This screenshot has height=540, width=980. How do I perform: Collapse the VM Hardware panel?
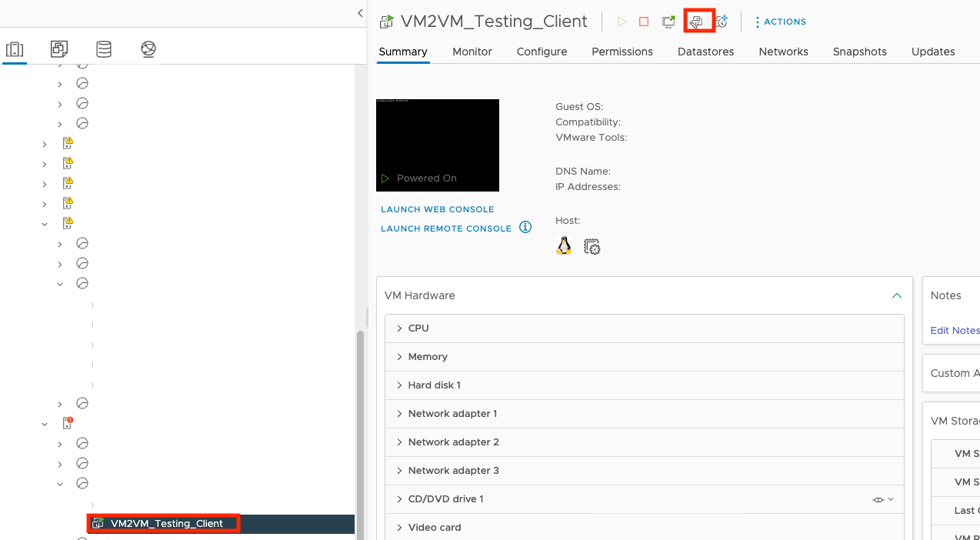click(x=896, y=295)
